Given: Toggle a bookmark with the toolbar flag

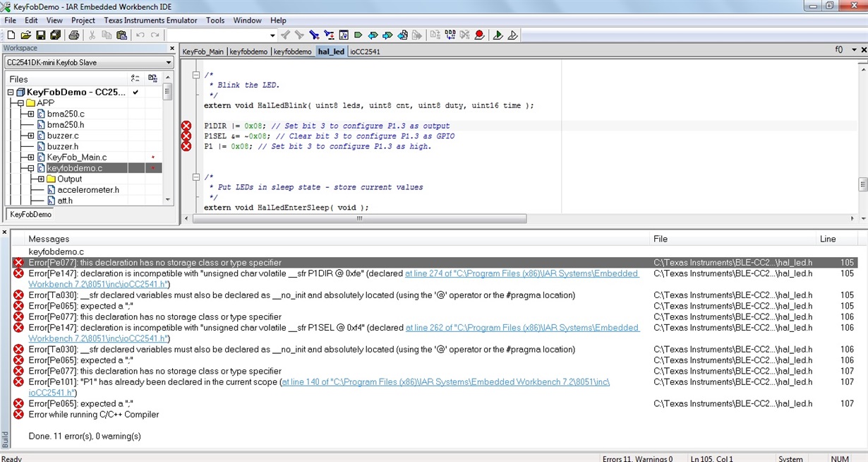Looking at the screenshot, I should pos(358,35).
